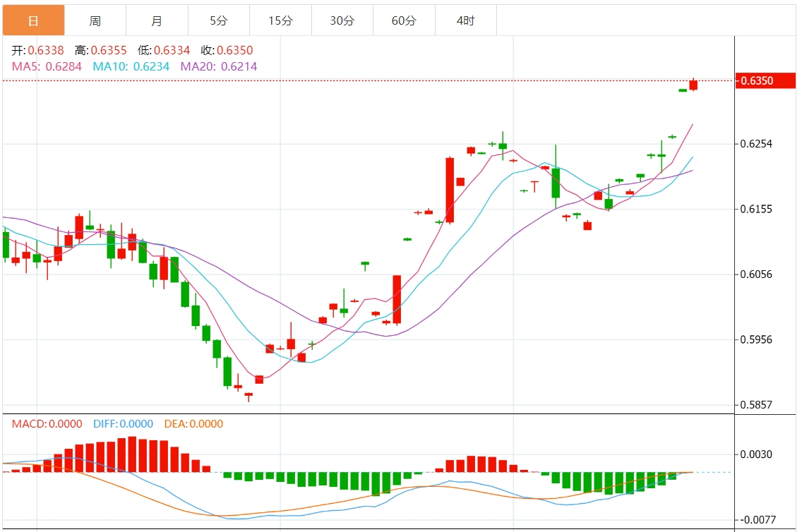Open the 60分 timeframe tab

point(404,20)
